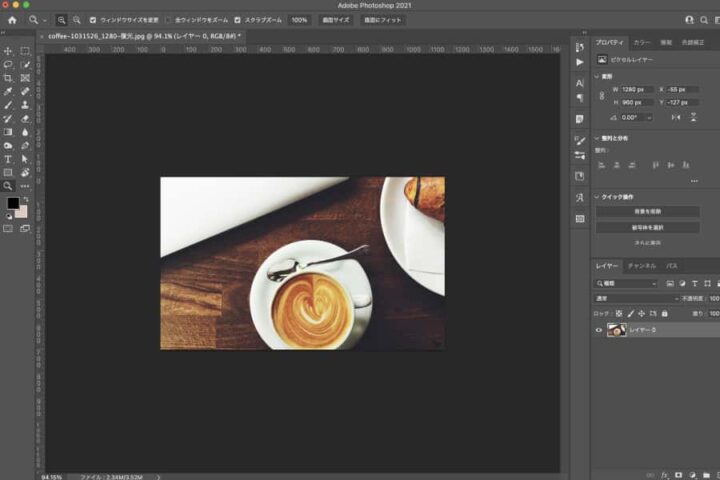This screenshot has width=720, height=480.
Task: Select the Quick Selection tool
Action: 25,65
